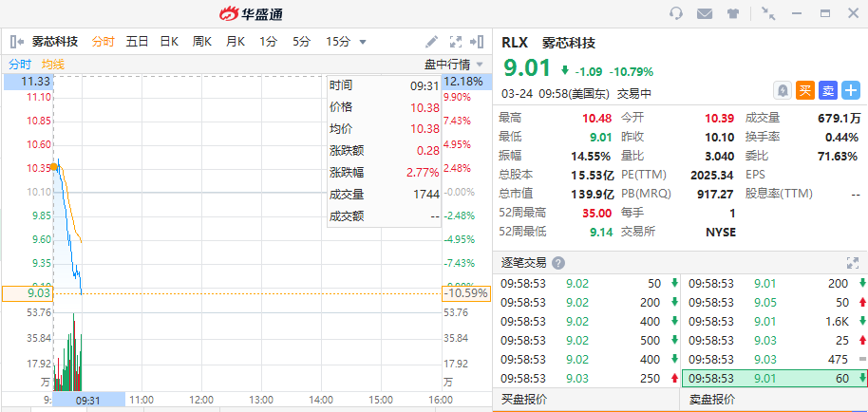Collapse the right quote panel
The width and height of the screenshot is (868, 412).
coord(478,42)
